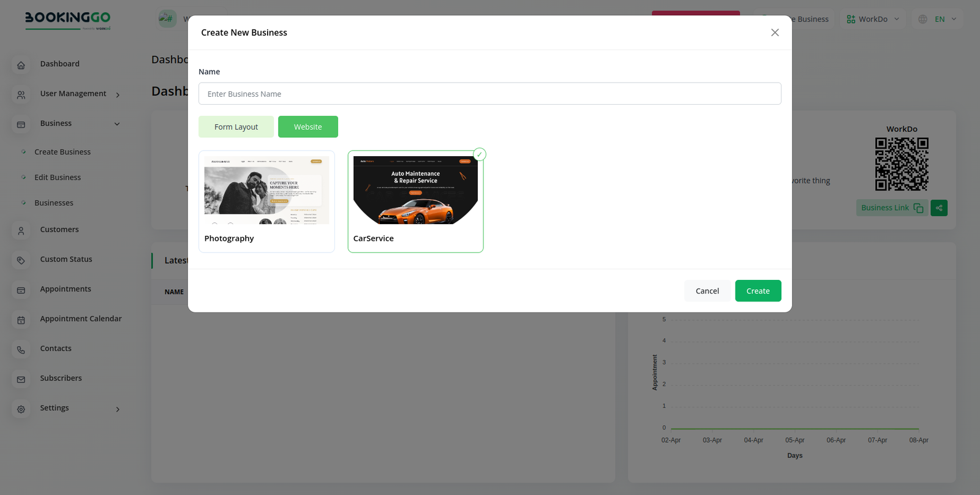Expand the User Management submenu
This screenshot has width=980, height=495.
(x=118, y=95)
